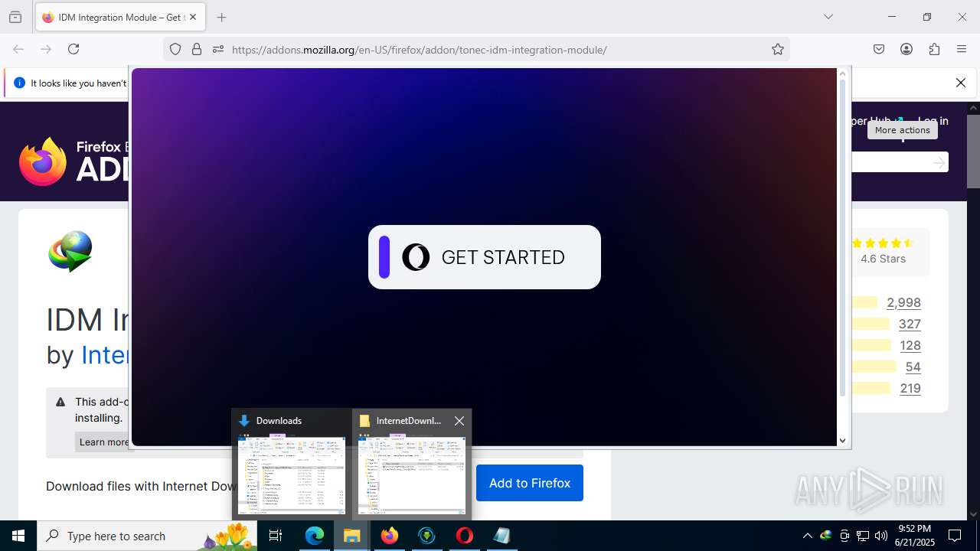980x551 pixels.
Task: Close the InternetDownl... preview window
Action: tap(459, 421)
